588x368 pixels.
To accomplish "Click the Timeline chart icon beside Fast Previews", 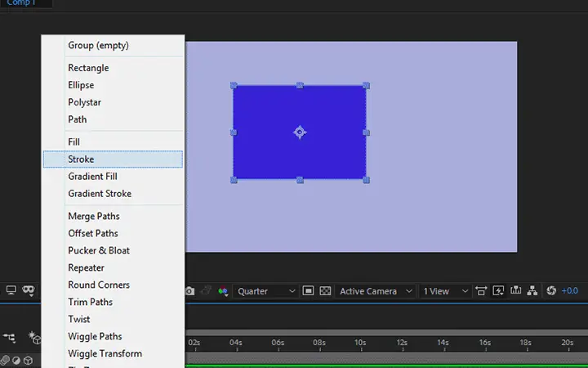I will [x=515, y=290].
